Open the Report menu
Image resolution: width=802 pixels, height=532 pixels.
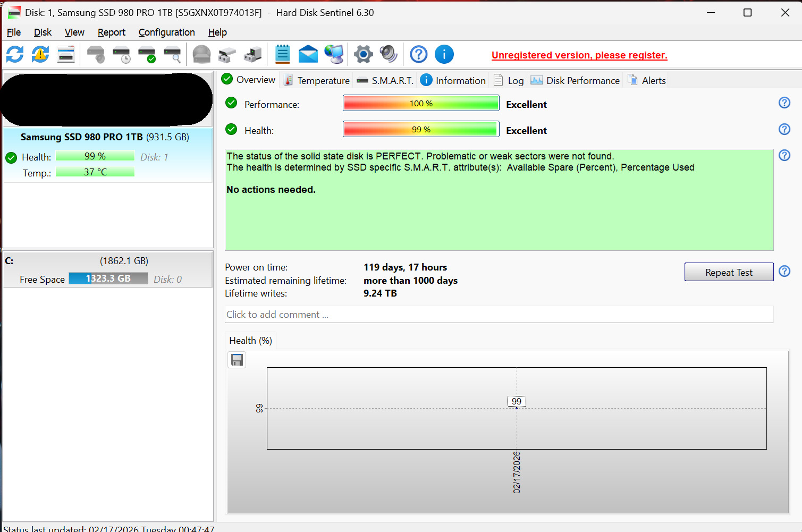click(x=112, y=32)
